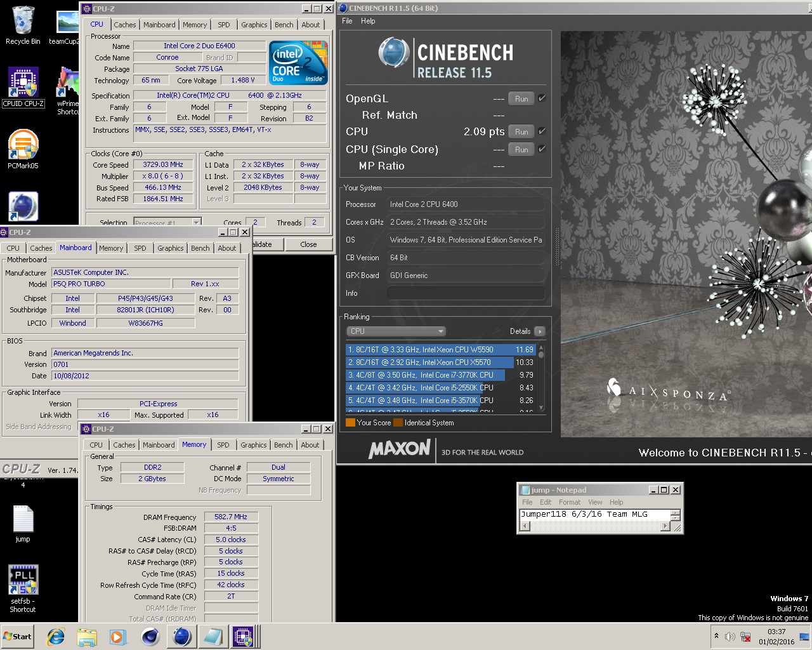
Task: Click the MAXON logo at the bottom
Action: pos(400,449)
